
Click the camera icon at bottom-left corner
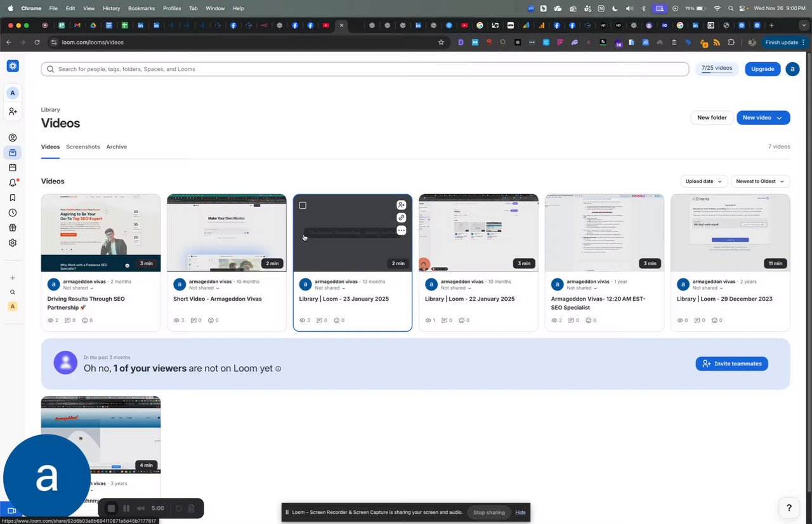tap(11, 511)
